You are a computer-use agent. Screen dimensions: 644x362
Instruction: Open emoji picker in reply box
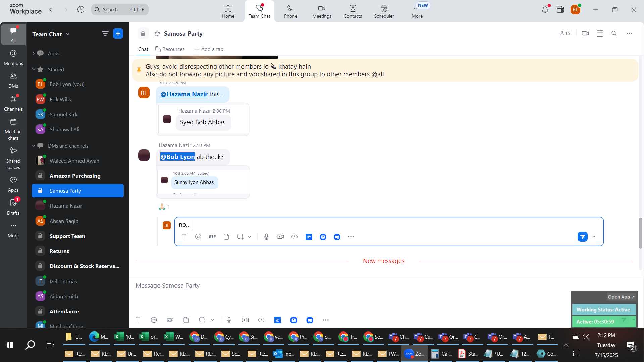[x=198, y=237]
